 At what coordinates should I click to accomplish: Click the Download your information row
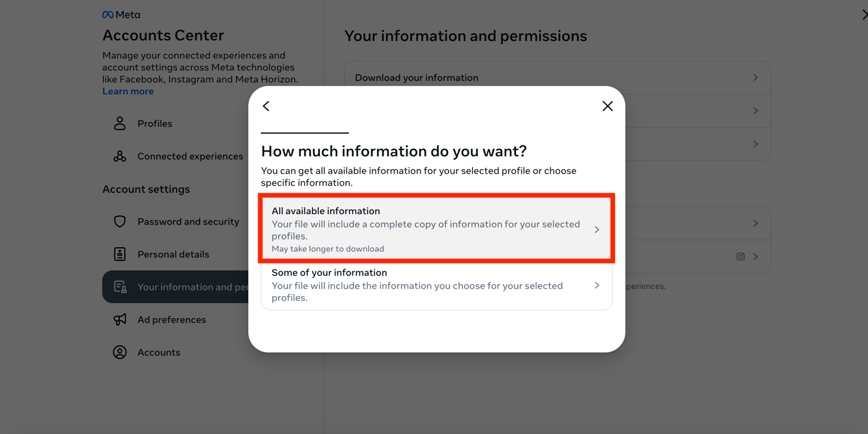(x=417, y=78)
